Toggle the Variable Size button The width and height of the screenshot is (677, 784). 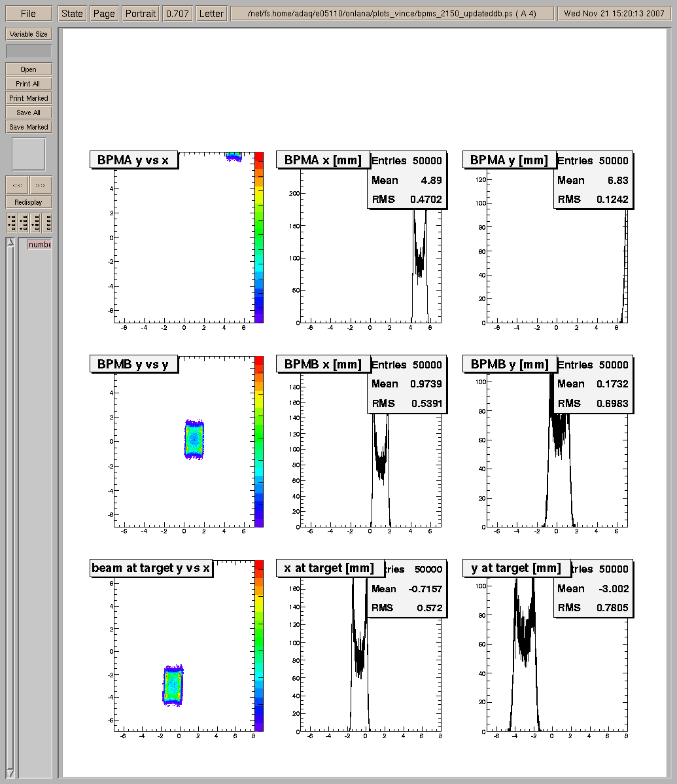tap(29, 34)
